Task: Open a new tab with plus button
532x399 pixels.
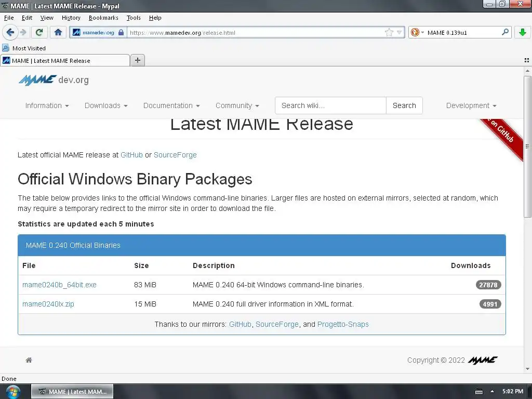Action: (x=137, y=60)
